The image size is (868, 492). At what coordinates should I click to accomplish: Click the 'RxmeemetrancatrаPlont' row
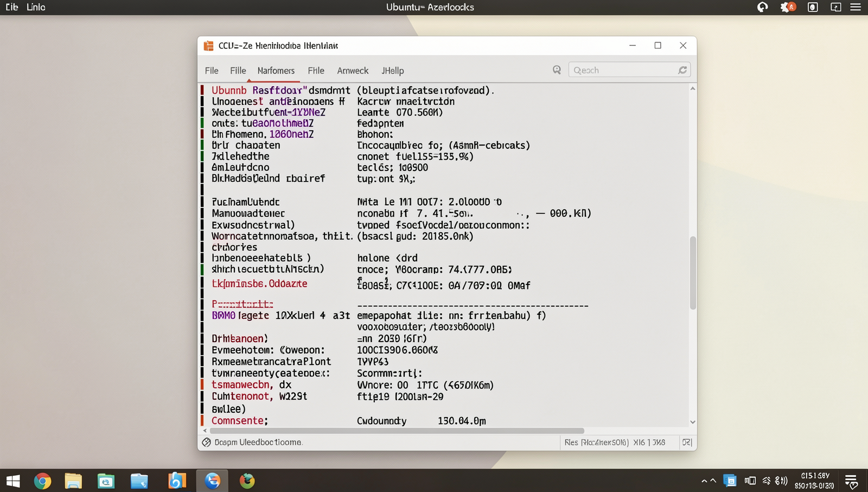tap(271, 362)
